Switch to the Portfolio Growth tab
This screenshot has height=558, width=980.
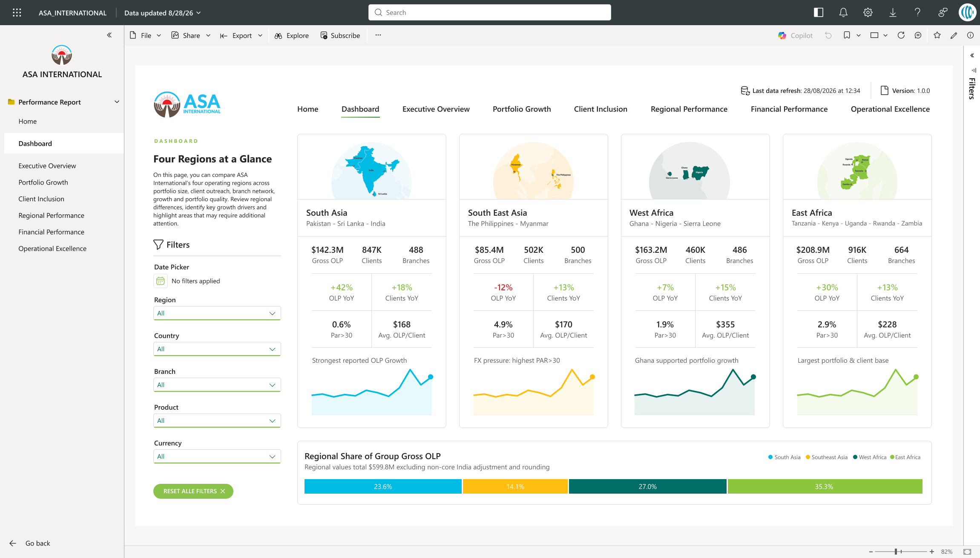click(x=522, y=109)
